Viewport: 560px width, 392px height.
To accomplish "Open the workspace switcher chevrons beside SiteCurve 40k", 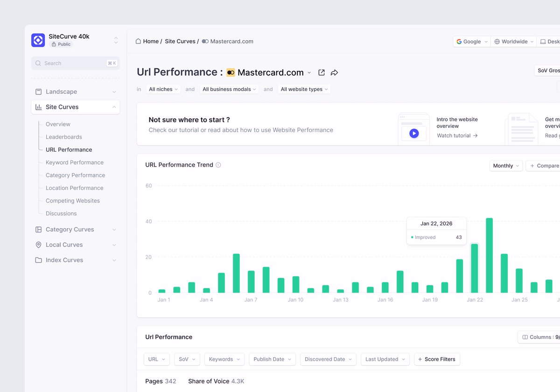I will tap(116, 40).
